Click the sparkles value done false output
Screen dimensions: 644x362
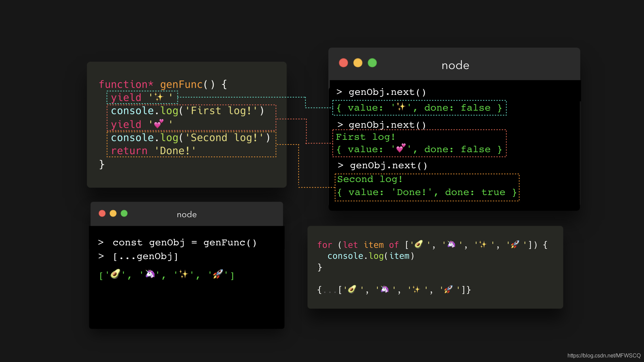point(419,108)
